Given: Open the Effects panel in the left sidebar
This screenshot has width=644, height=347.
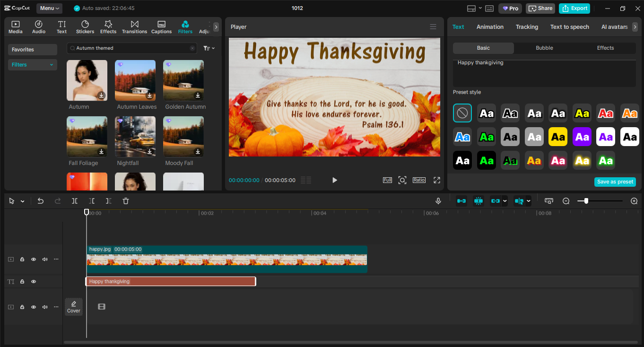Looking at the screenshot, I should [108, 26].
